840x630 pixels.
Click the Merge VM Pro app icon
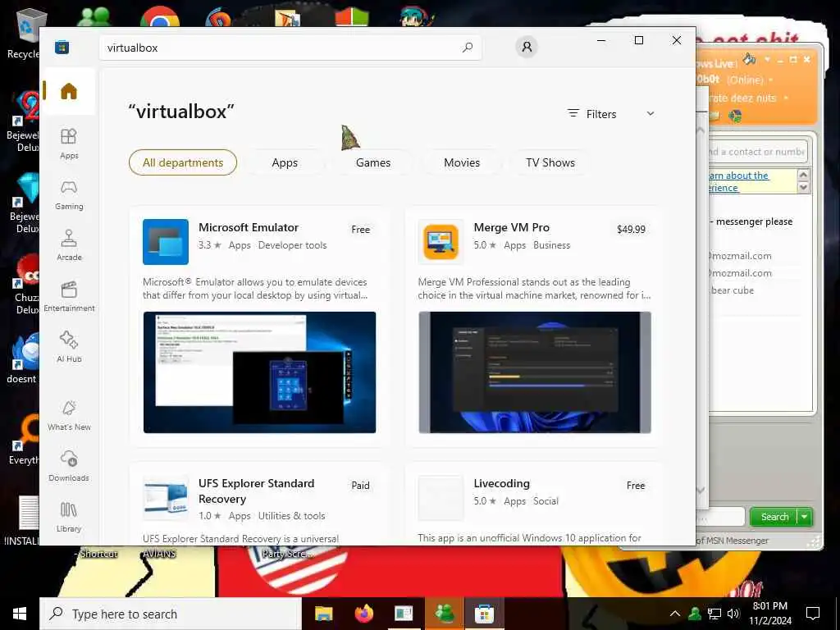pos(441,242)
